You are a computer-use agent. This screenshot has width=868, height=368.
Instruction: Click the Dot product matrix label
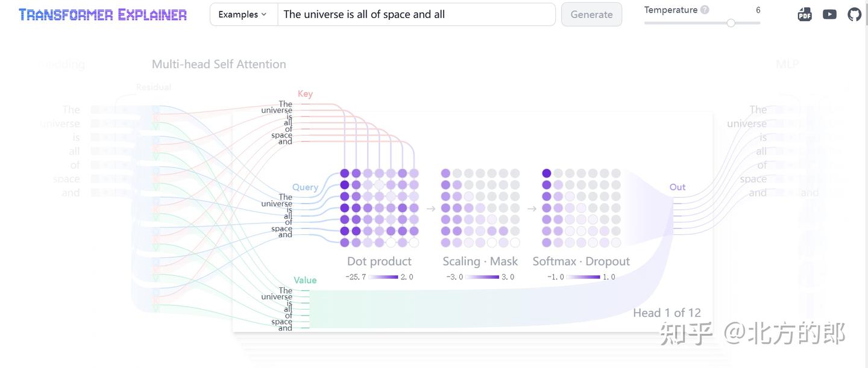click(x=379, y=261)
